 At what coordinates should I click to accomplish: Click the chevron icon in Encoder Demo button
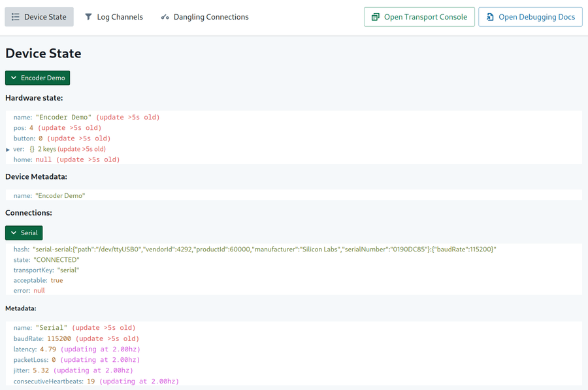(14, 78)
